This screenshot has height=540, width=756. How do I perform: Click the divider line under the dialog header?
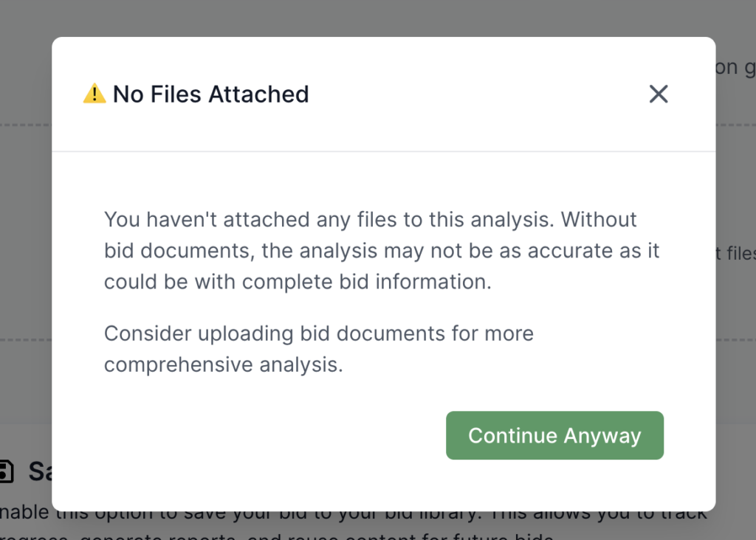click(x=383, y=151)
